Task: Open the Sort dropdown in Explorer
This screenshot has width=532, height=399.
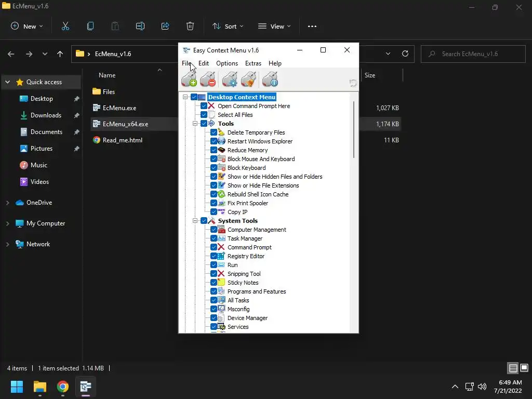Action: point(228,26)
